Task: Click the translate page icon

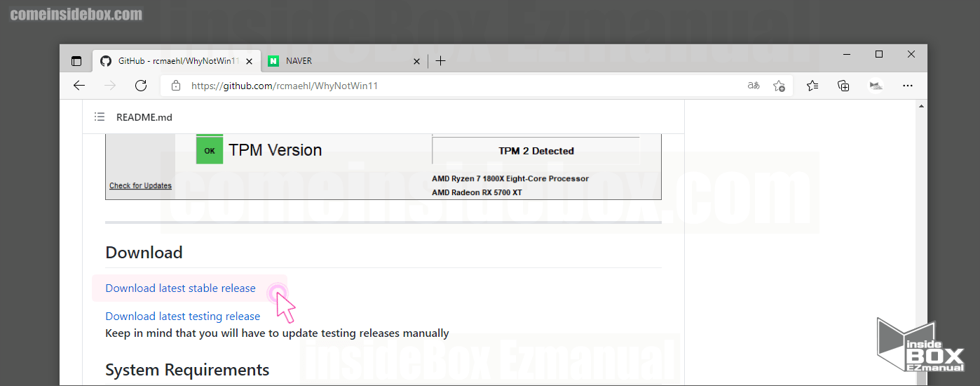Action: pos(754,86)
